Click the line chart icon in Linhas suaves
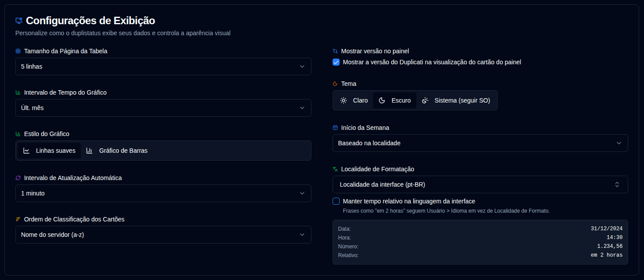The image size is (644, 280). (x=26, y=151)
